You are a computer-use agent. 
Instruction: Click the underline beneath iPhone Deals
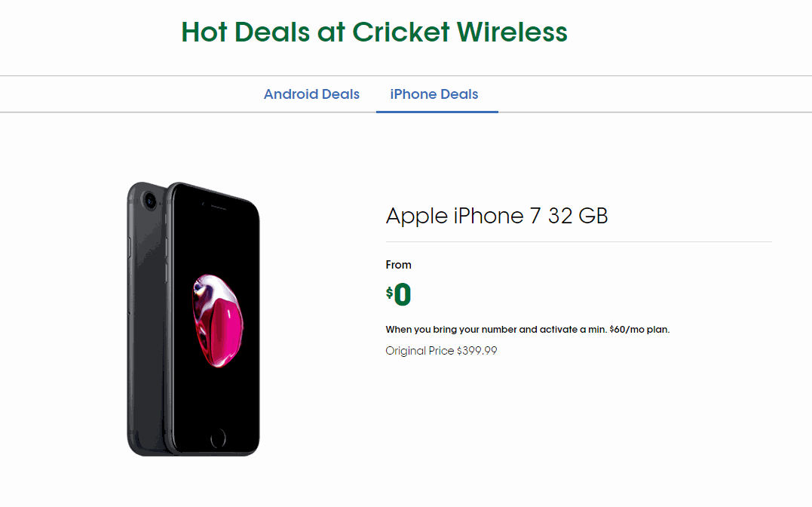click(437, 110)
